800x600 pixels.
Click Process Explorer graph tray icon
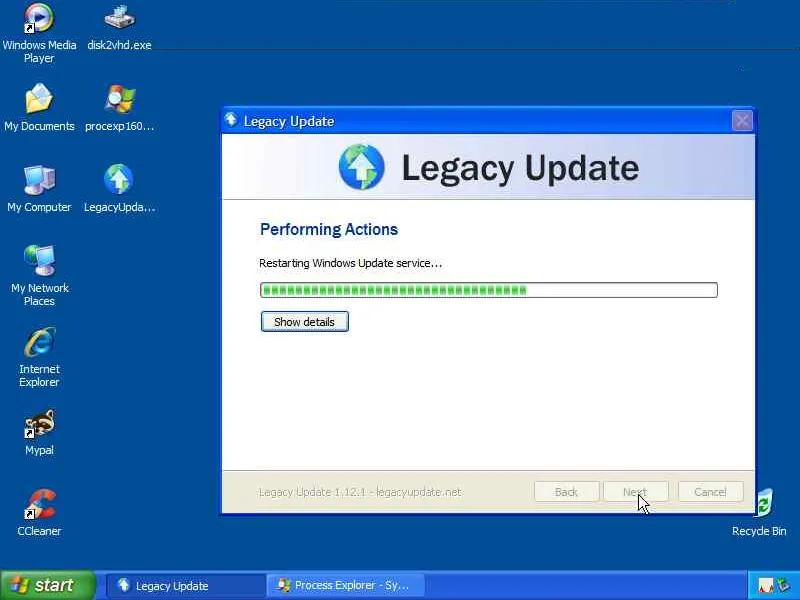(x=765, y=586)
